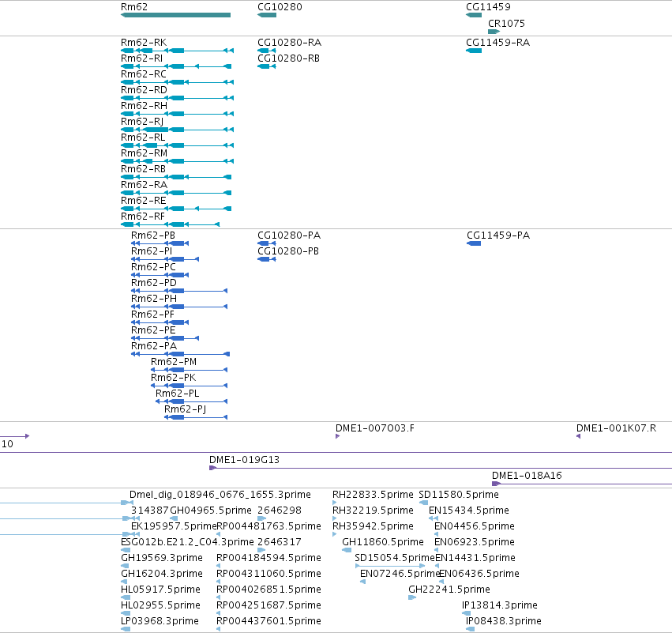The width and height of the screenshot is (672, 633).
Task: Select the DME1-018A16 clone label
Action: [527, 476]
